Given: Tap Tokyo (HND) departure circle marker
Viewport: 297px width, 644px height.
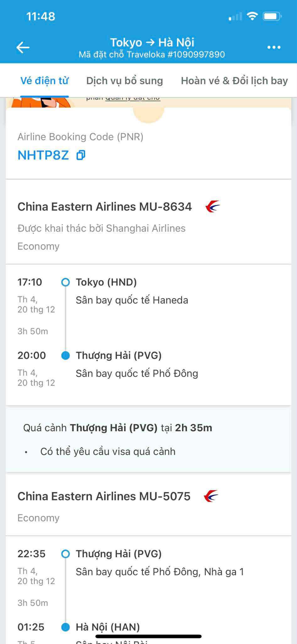Looking at the screenshot, I should [x=66, y=282].
